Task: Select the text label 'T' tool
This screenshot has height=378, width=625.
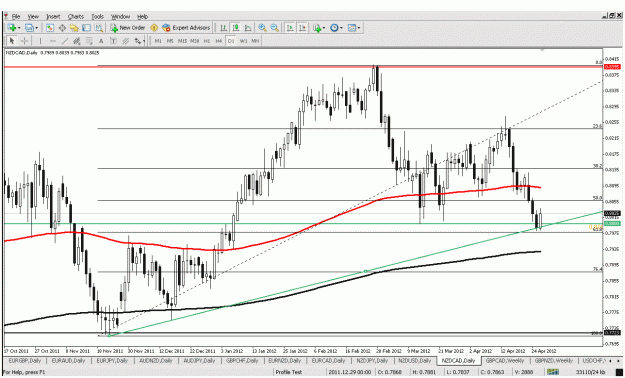Action: click(x=113, y=41)
